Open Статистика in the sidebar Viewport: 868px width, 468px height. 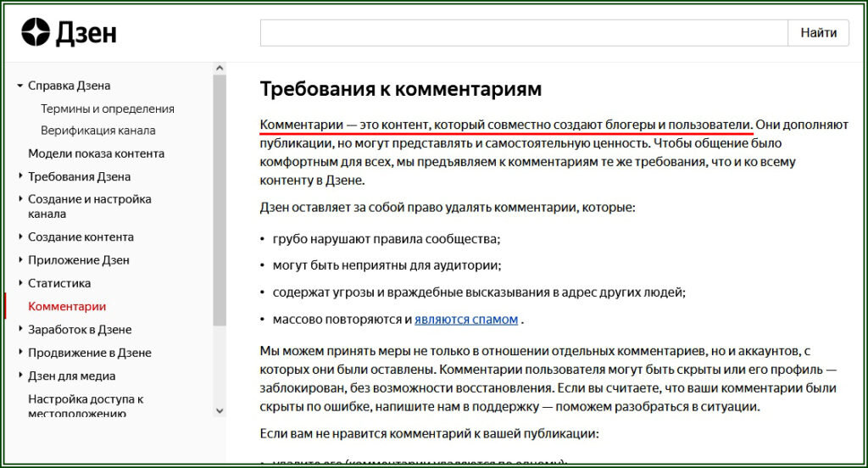pyautogui.click(x=59, y=283)
